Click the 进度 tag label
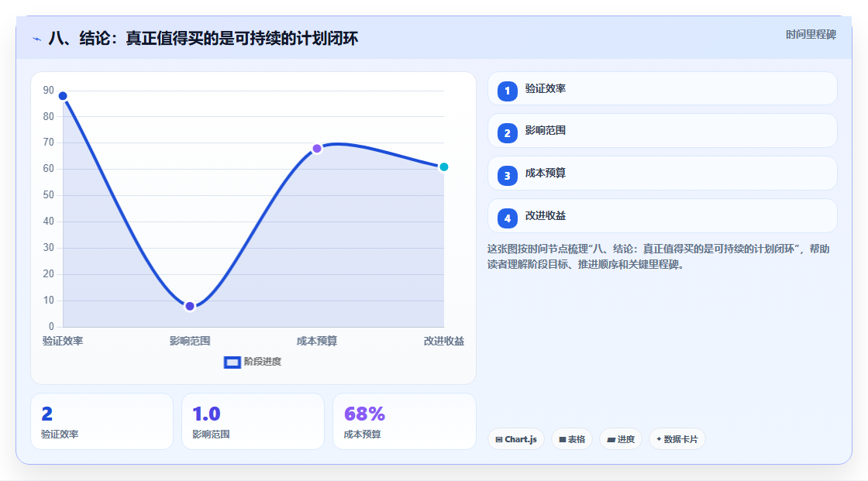This screenshot has width=868, height=481. 626,439
